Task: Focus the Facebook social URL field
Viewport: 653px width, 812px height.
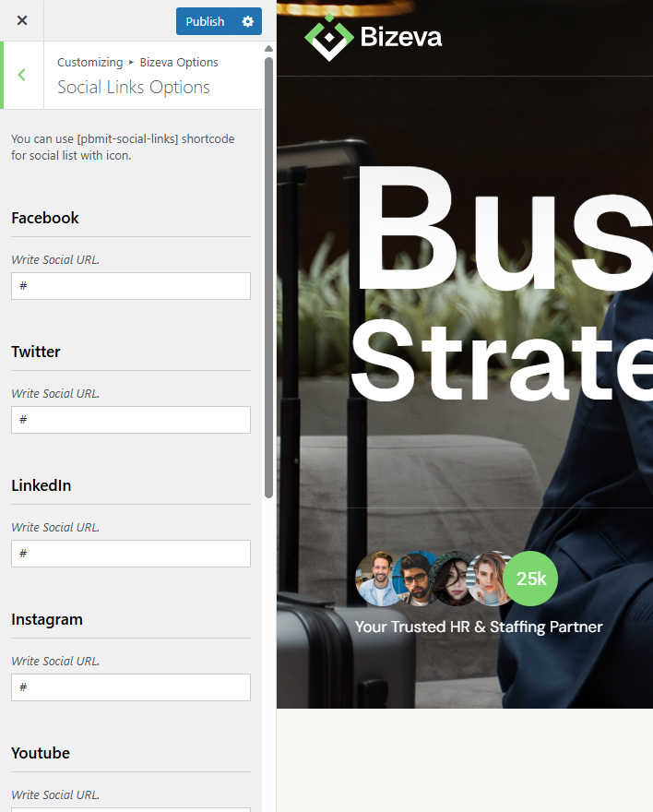Action: [131, 286]
